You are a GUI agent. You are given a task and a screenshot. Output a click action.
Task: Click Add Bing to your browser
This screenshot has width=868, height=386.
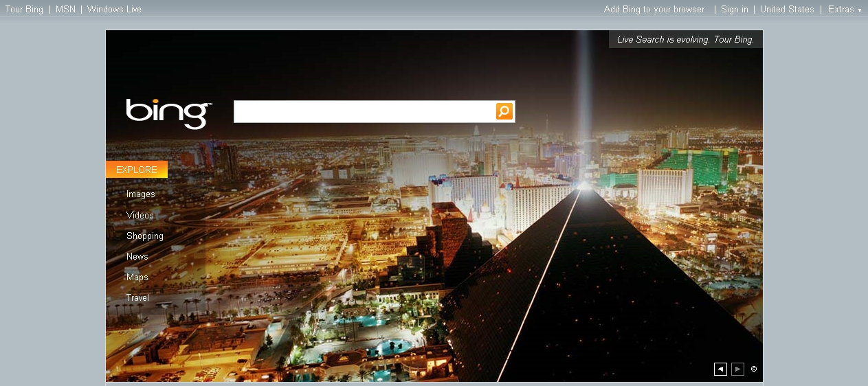click(654, 10)
